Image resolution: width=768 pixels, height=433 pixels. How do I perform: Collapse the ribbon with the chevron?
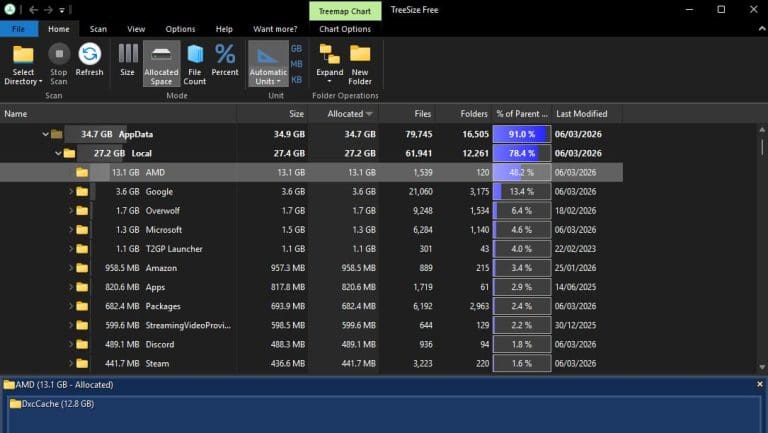click(x=762, y=29)
